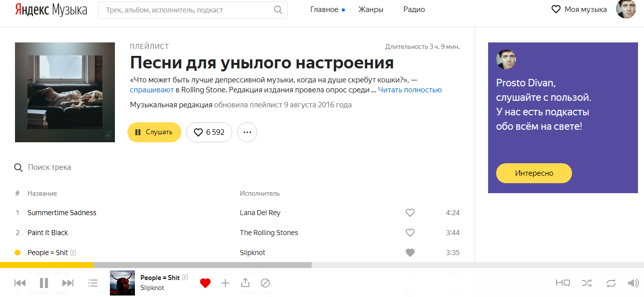Toggle HQ high quality audio
Image resolution: width=644 pixels, height=297 pixels.
pos(563,283)
